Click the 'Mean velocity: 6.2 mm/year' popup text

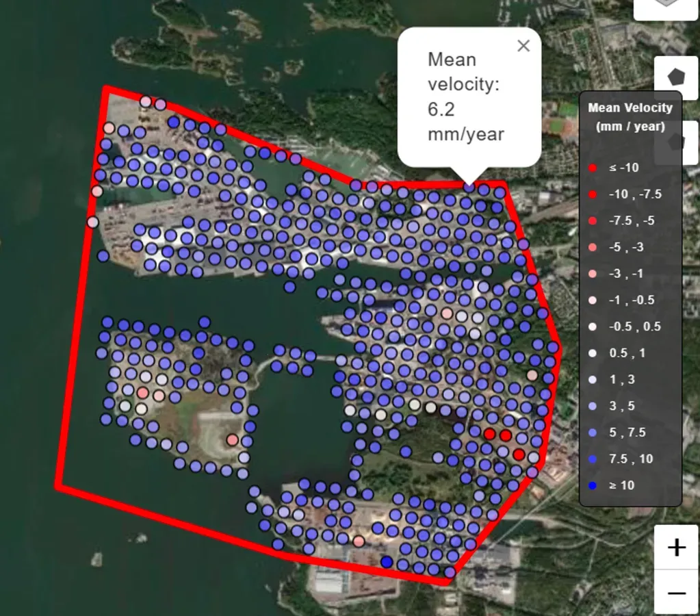click(x=465, y=97)
